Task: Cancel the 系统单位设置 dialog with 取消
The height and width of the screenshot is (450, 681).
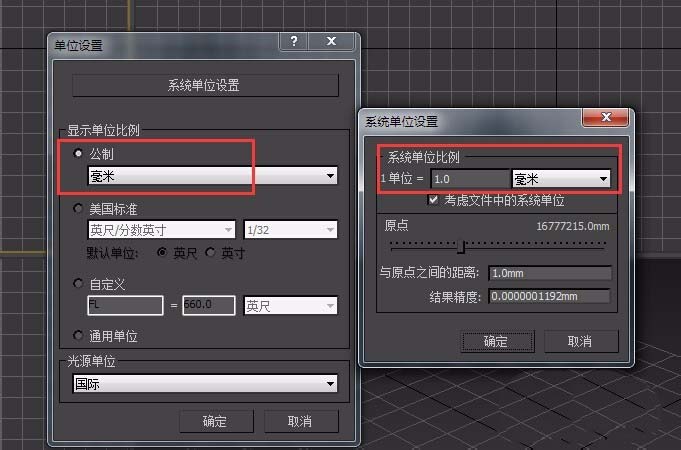Action: 581,341
